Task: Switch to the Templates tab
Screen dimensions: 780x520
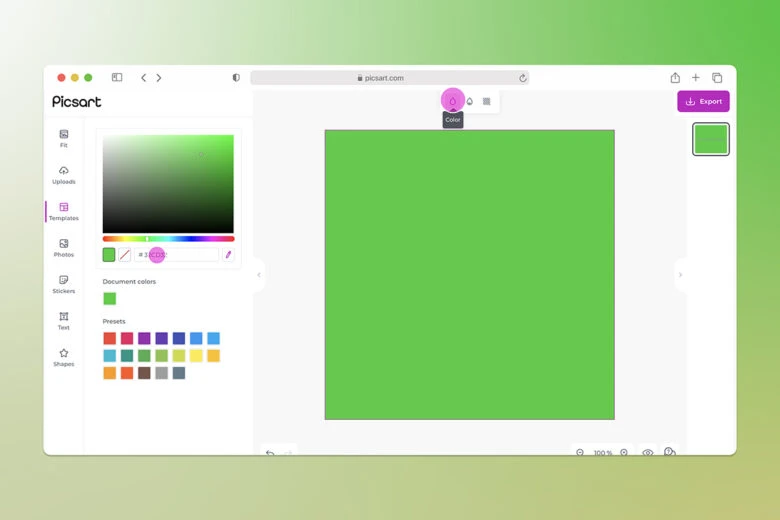Action: 64,211
